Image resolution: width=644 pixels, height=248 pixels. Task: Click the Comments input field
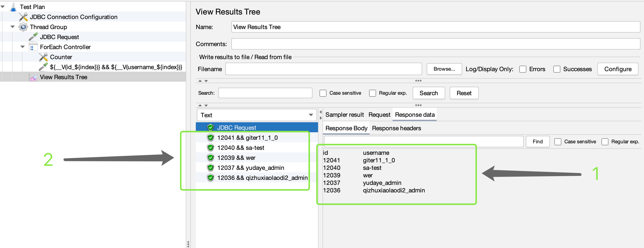pos(436,44)
